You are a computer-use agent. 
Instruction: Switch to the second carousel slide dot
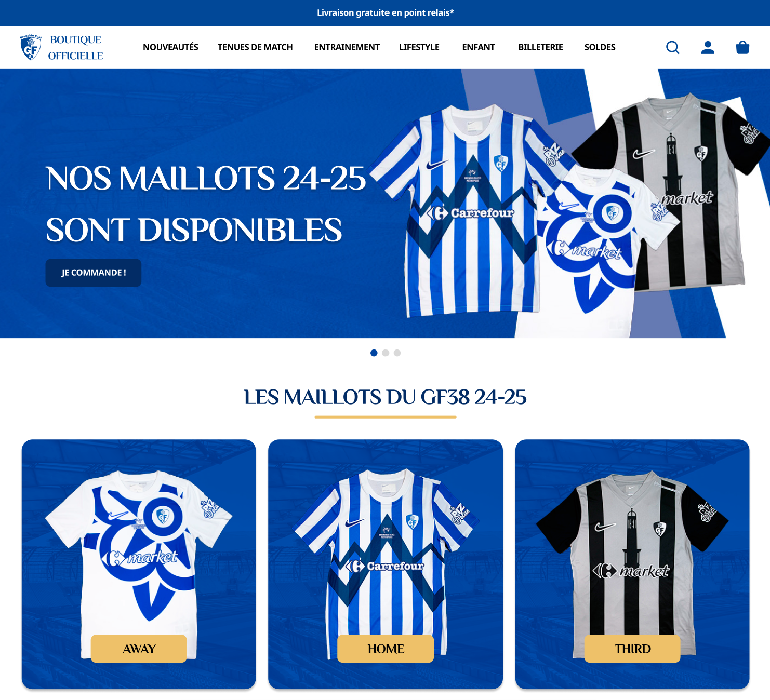(x=386, y=353)
